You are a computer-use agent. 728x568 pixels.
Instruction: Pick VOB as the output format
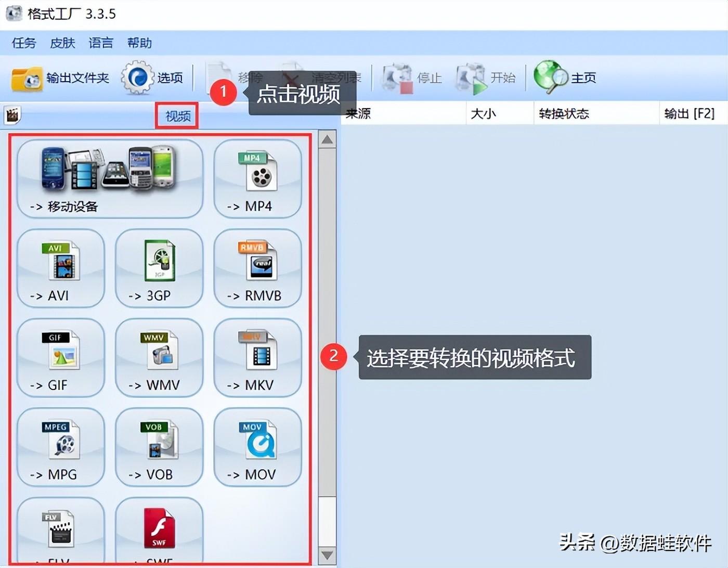pyautogui.click(x=159, y=447)
